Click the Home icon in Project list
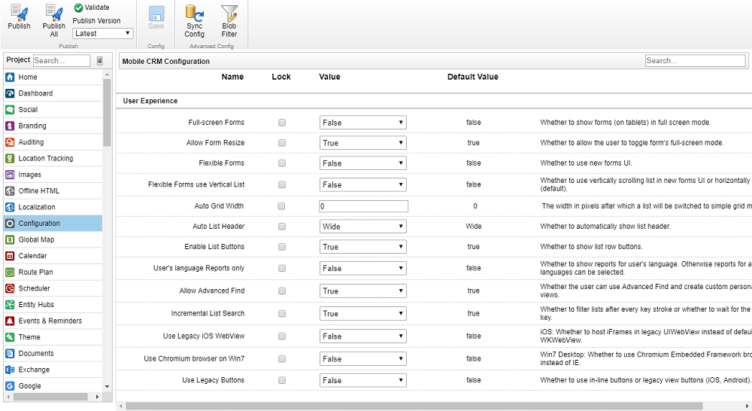752x411 pixels. coord(10,77)
